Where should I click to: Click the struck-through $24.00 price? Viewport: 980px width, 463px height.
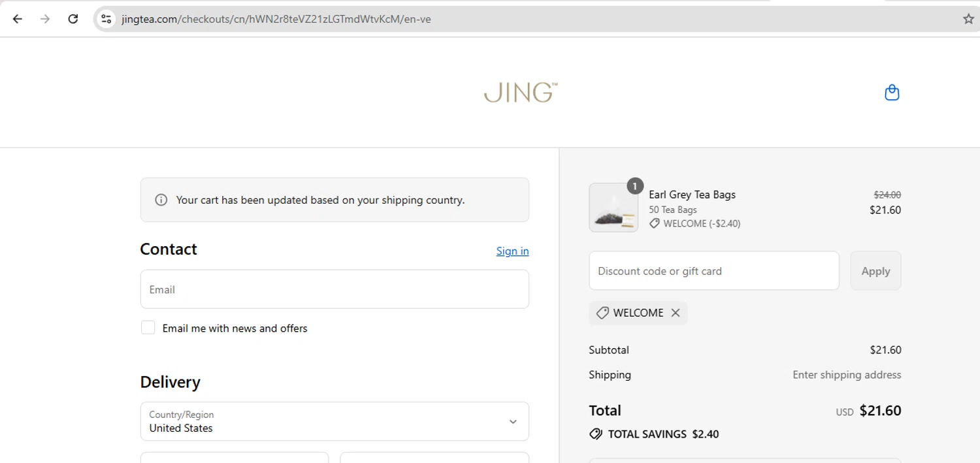click(x=887, y=195)
